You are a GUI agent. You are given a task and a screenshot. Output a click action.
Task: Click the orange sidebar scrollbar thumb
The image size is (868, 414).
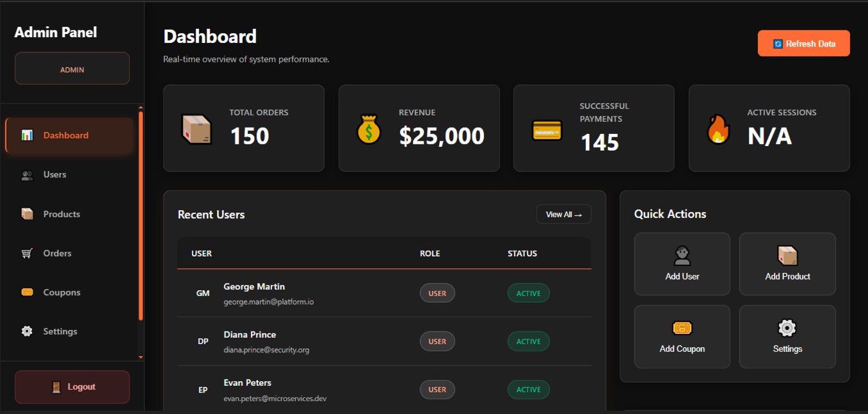pyautogui.click(x=141, y=215)
